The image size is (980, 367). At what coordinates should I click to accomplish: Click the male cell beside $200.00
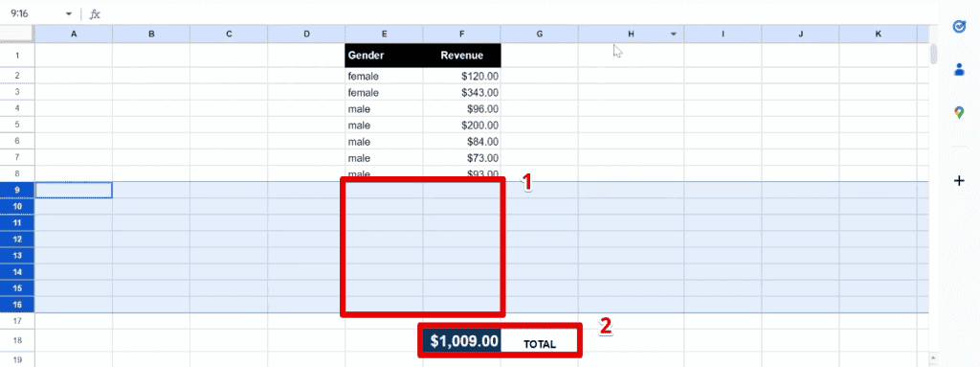(x=384, y=125)
